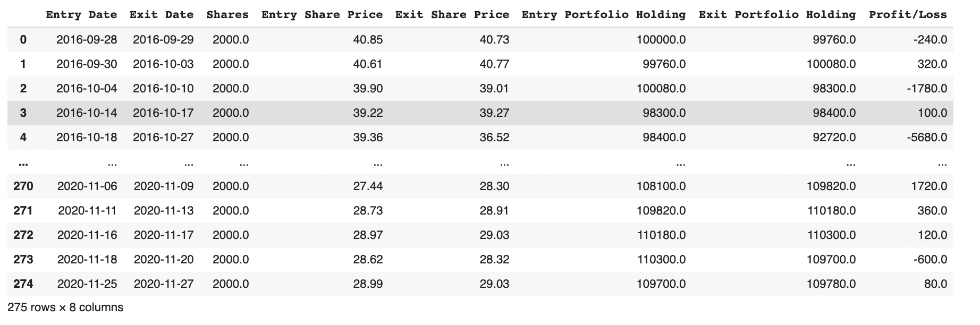Click row index 0
The height and width of the screenshot is (325, 980).
23,40
